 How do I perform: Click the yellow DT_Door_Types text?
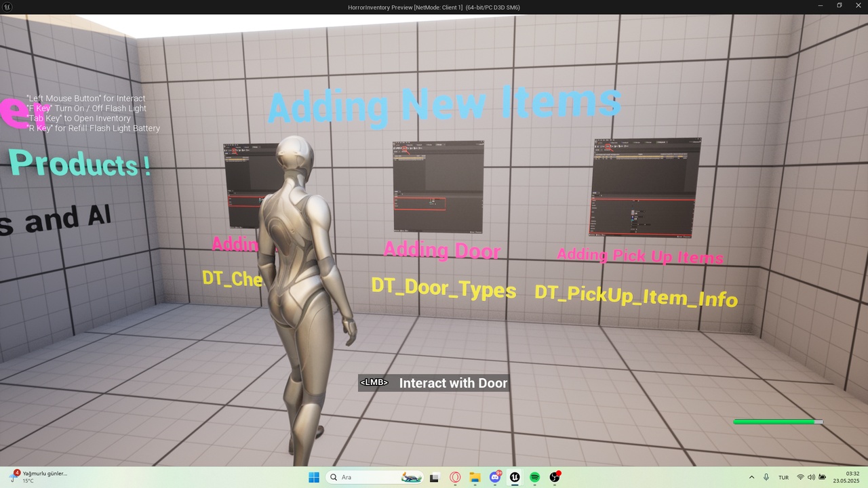(x=443, y=287)
